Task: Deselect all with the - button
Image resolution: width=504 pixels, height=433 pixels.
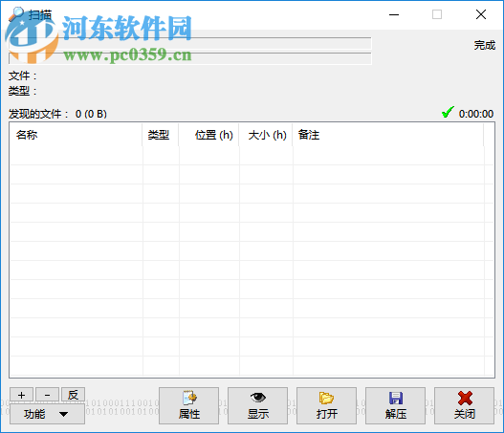Action: [47, 395]
